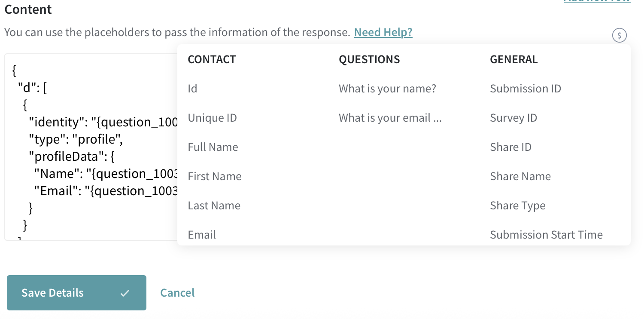Image resolution: width=644 pixels, height=319 pixels.
Task: Insert the Full Name placeholder
Action: [x=213, y=147]
